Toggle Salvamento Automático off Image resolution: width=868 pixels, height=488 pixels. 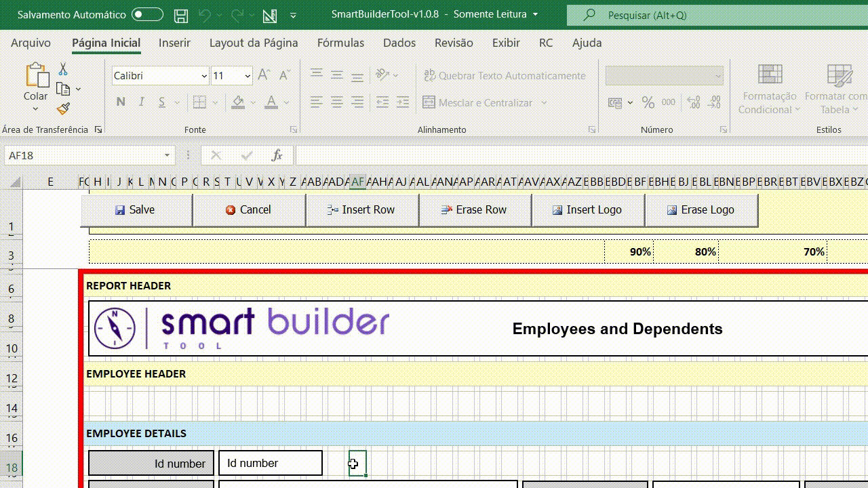146,14
